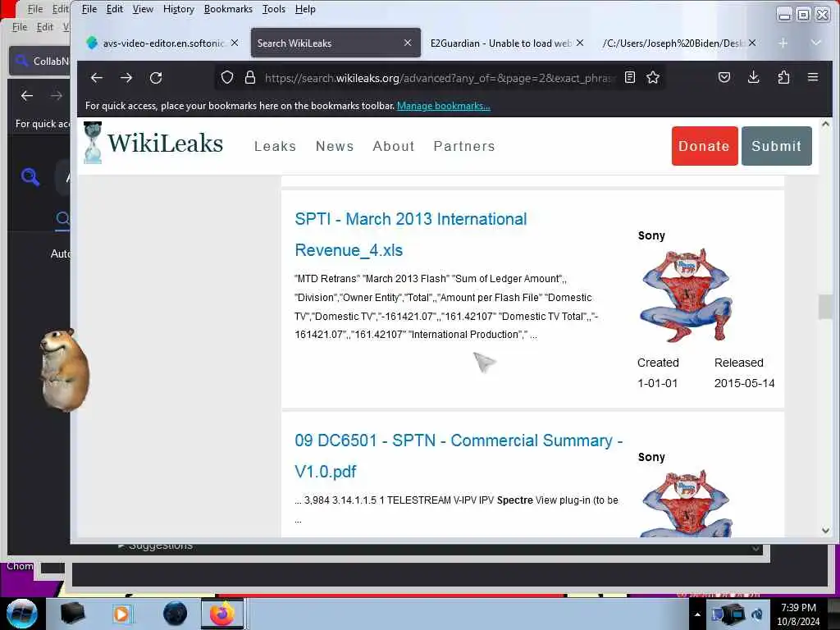
Task: Open the black box taskbar icon
Action: [72, 614]
